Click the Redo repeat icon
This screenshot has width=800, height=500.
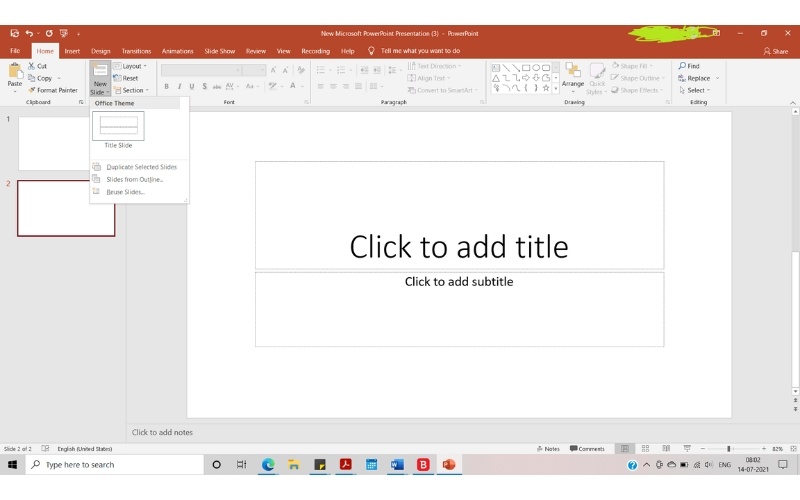pos(49,33)
